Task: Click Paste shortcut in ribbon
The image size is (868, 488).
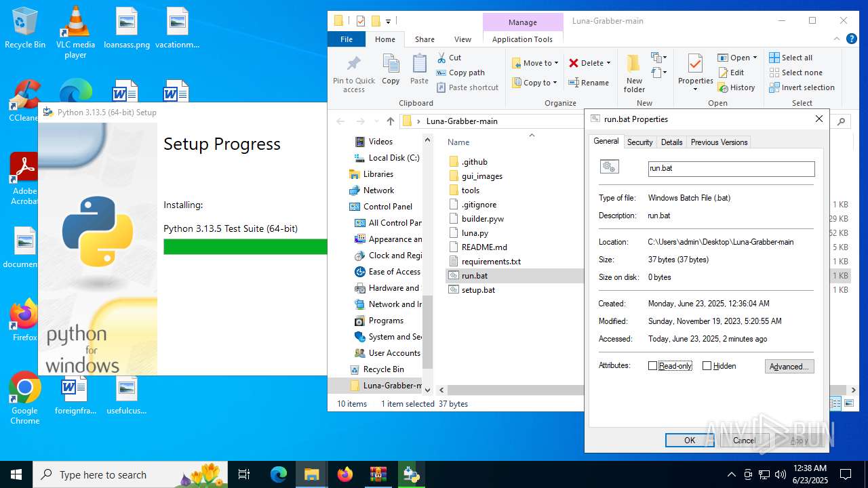Action: click(x=467, y=87)
